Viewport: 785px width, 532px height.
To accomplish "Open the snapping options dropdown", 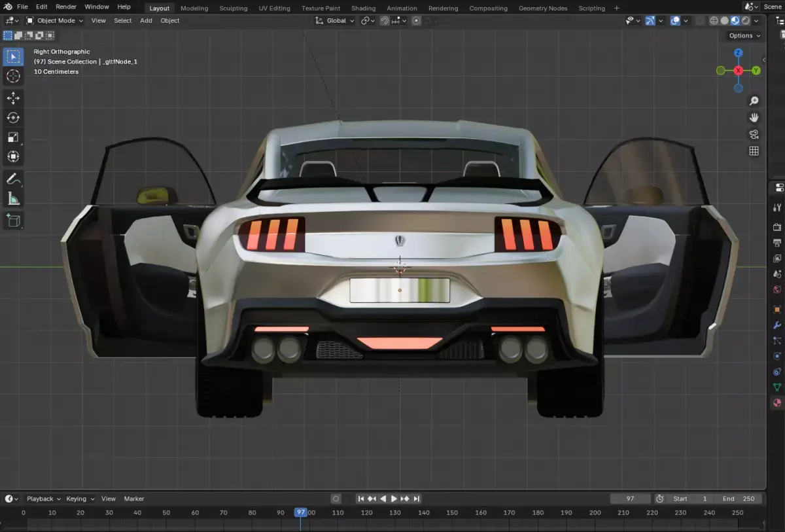I will [x=398, y=20].
